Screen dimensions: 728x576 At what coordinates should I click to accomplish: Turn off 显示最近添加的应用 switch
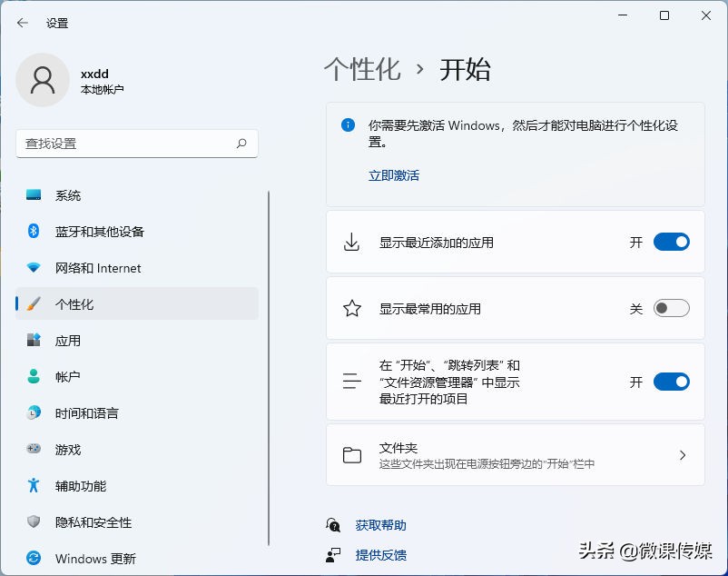(x=672, y=242)
